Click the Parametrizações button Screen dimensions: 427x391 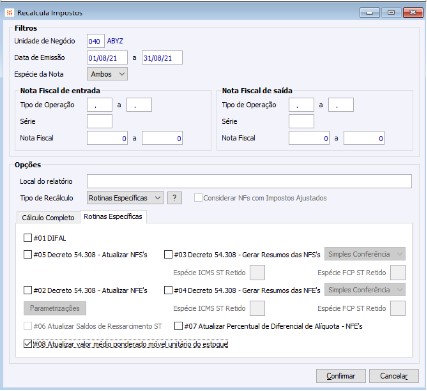pos(55,308)
